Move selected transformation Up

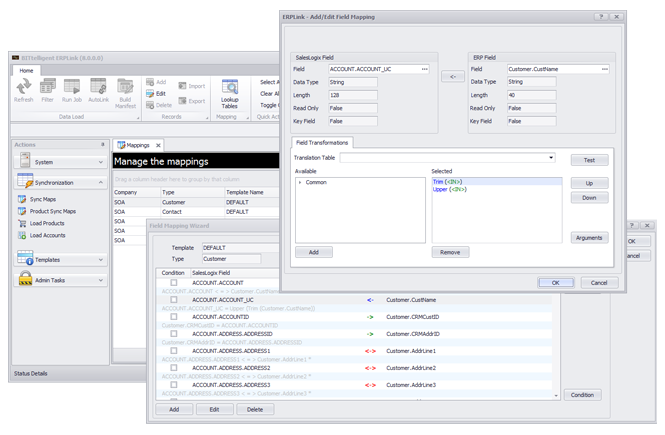point(589,183)
